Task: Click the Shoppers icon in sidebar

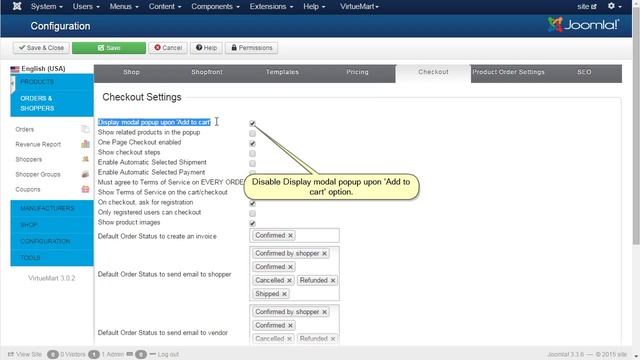Action: coord(85,159)
